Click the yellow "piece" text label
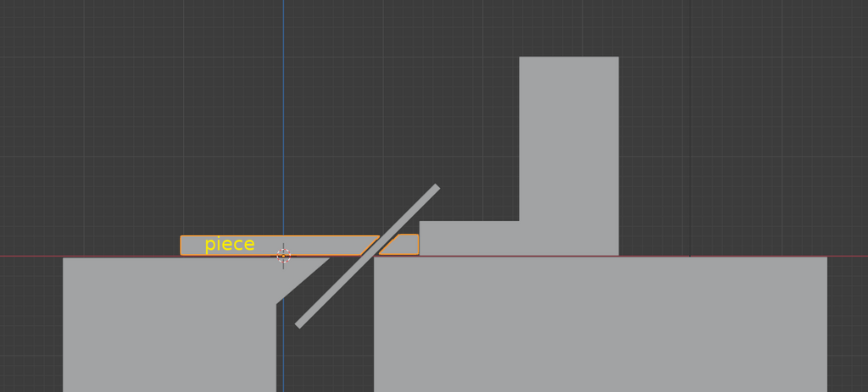868x392 pixels. [230, 245]
